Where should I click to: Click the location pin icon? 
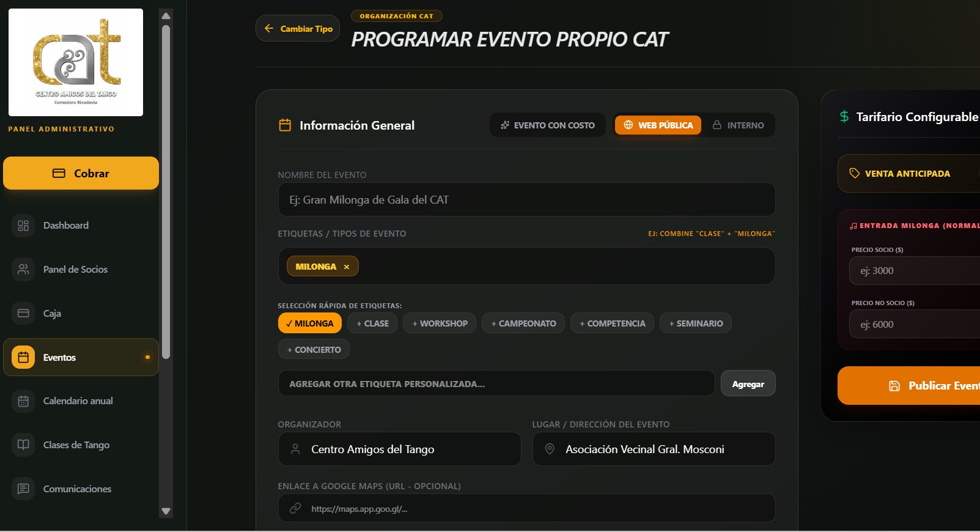[x=550, y=449]
